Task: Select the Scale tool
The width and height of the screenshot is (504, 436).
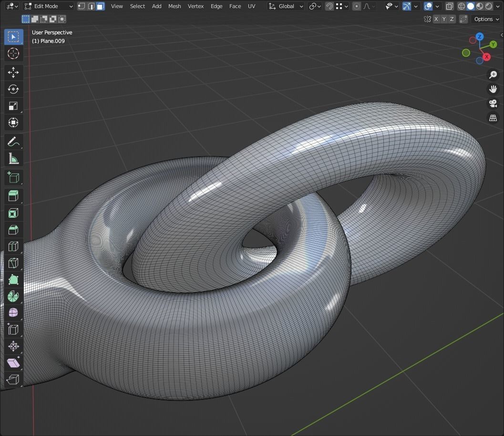Action: 13,106
